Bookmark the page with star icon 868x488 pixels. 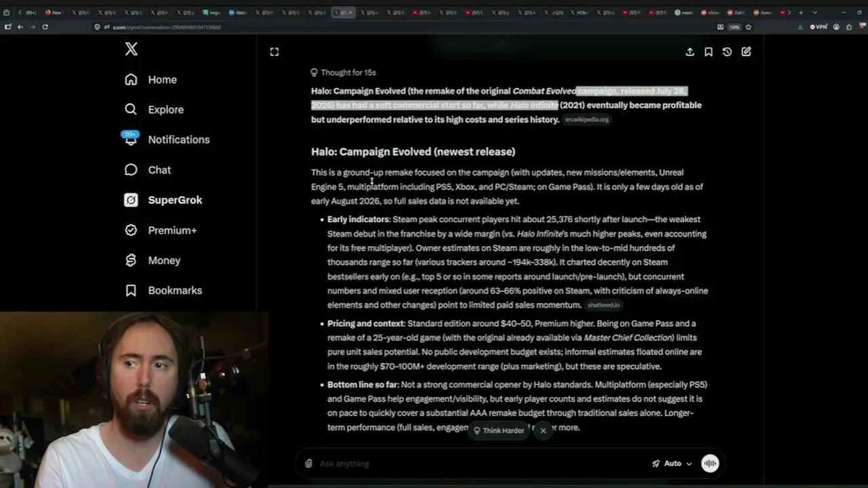coord(749,27)
